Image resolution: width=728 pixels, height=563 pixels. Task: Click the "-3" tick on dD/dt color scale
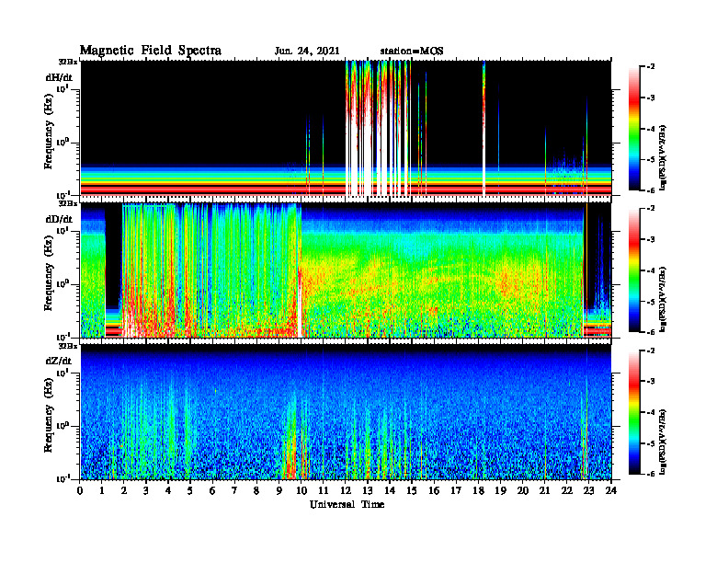651,239
